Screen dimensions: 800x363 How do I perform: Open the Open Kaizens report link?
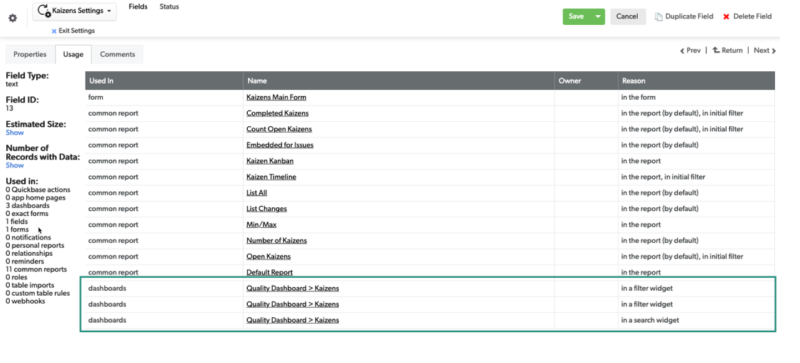pos(268,256)
